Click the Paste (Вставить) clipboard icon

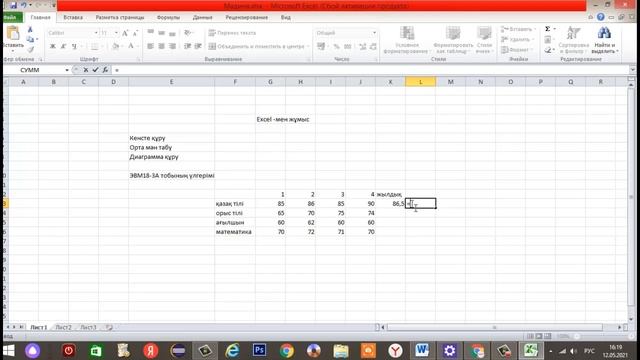point(13,33)
